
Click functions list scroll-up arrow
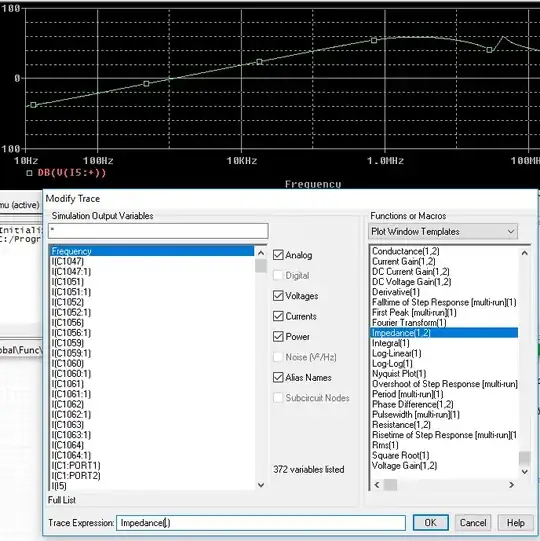(x=524, y=253)
